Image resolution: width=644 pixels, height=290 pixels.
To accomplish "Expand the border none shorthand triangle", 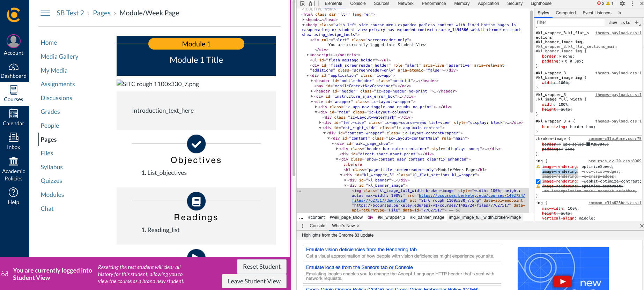I will 561,56.
